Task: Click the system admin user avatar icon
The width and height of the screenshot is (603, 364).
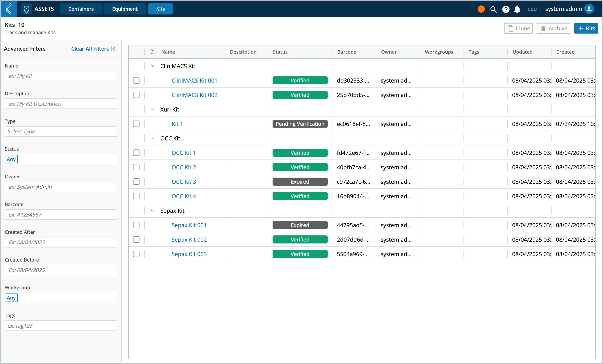Action: [589, 9]
